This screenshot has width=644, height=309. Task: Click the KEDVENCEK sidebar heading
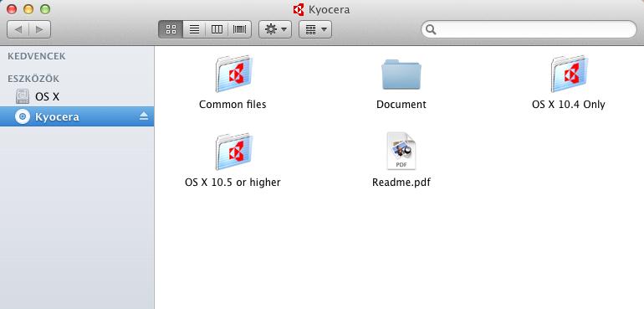37,56
